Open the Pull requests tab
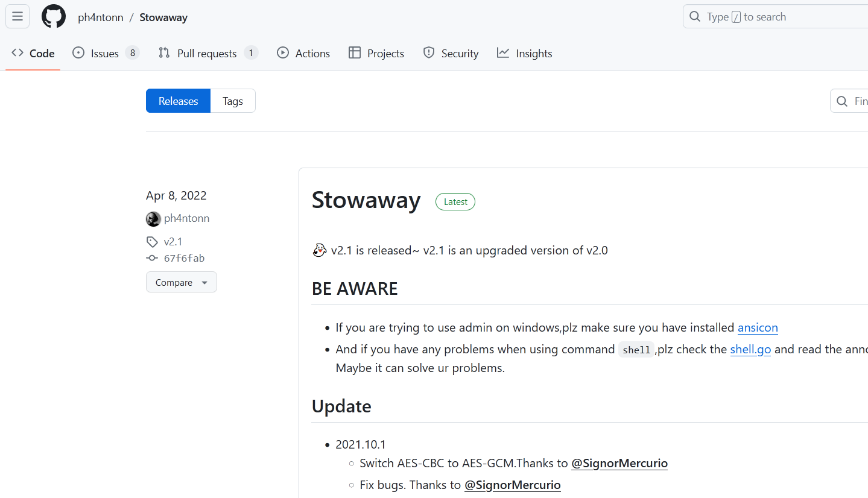This screenshot has height=498, width=868. pos(208,53)
